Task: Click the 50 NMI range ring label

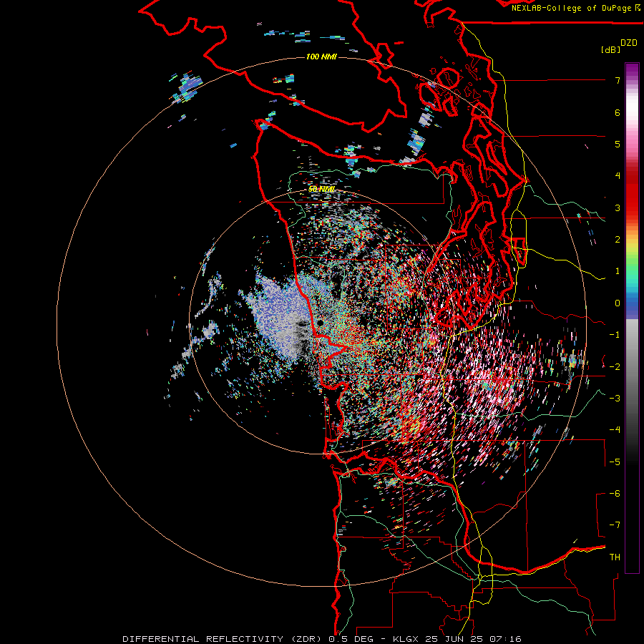Action: (x=321, y=189)
